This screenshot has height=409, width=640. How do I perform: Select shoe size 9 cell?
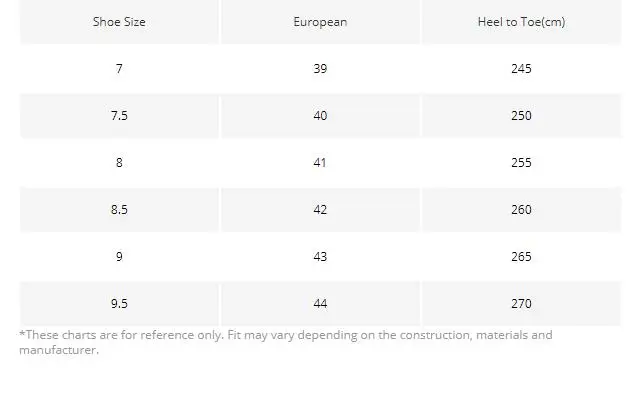pos(119,257)
